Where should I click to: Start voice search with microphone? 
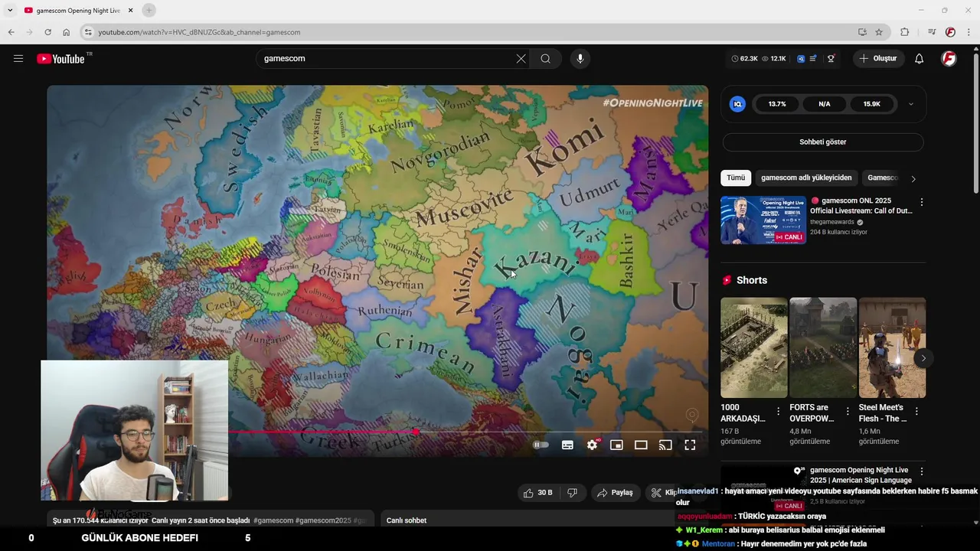click(x=580, y=59)
